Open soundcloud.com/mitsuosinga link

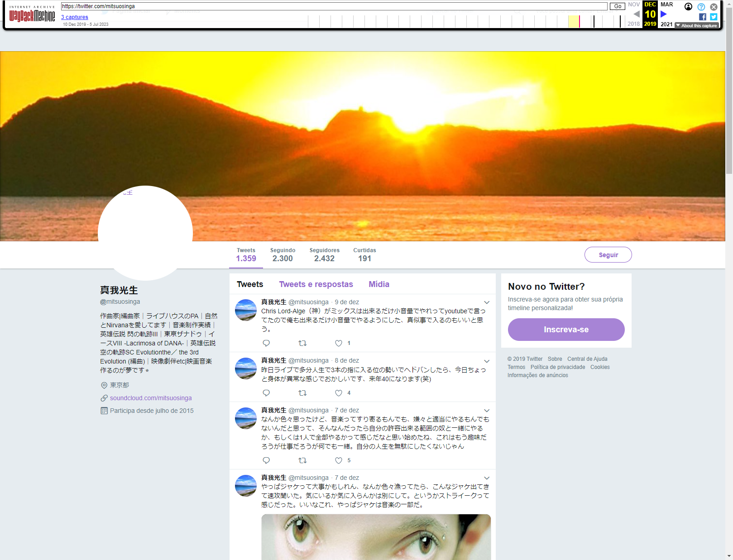tap(151, 398)
